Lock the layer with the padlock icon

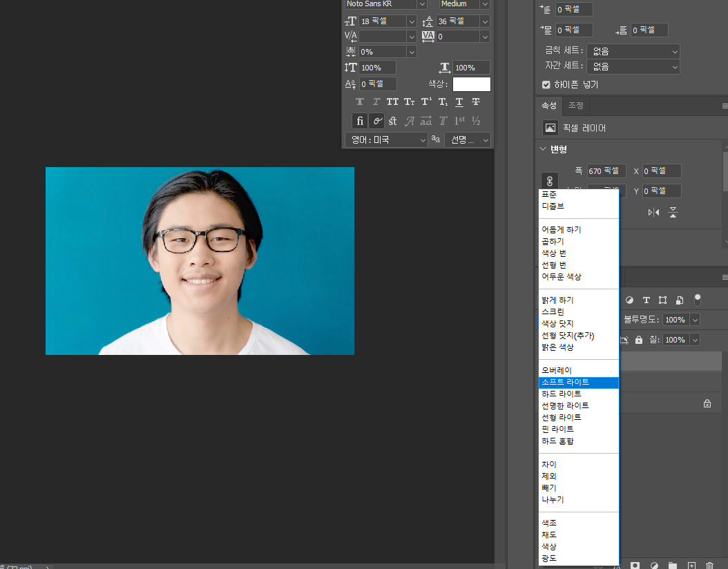click(638, 340)
